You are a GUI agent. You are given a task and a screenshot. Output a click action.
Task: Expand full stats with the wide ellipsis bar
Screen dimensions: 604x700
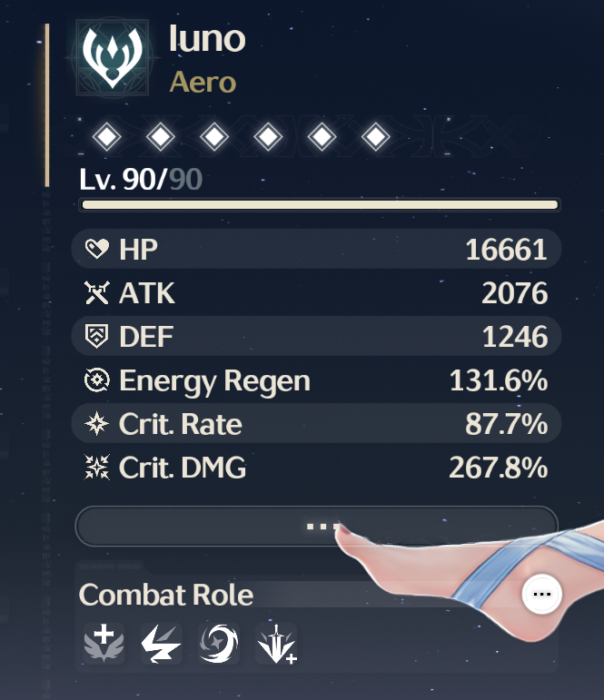click(x=315, y=527)
